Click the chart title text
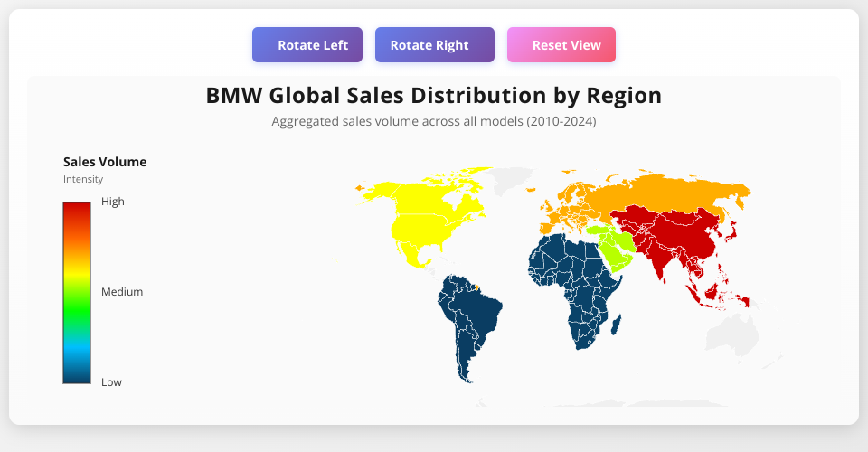This screenshot has width=868, height=452. [434, 95]
